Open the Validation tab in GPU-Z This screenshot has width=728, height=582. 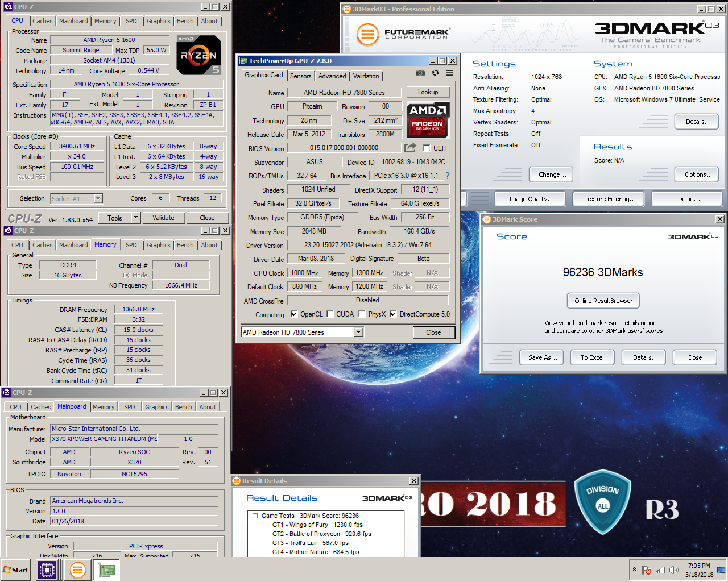pyautogui.click(x=366, y=76)
